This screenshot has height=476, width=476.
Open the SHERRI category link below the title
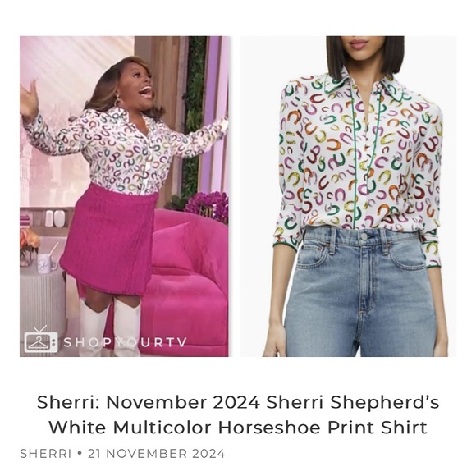[46, 454]
